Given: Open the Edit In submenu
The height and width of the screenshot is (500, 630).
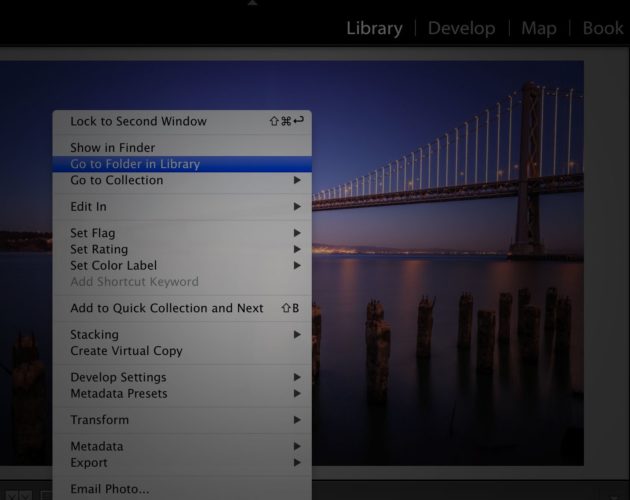Looking at the screenshot, I should click(182, 207).
